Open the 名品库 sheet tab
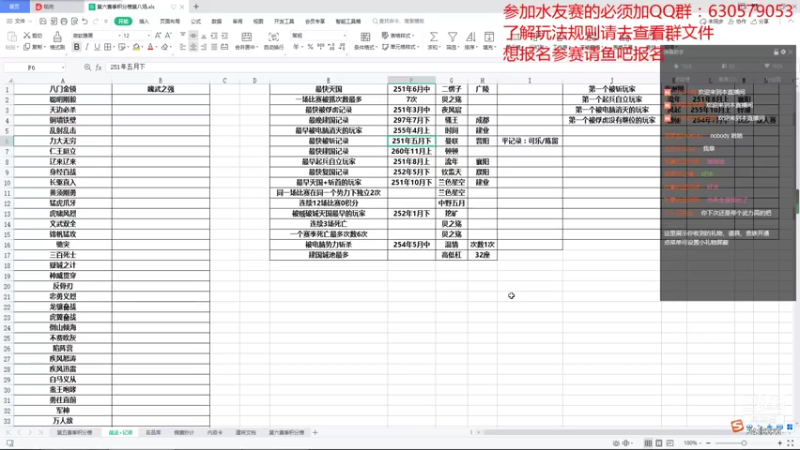800x450 pixels. pos(153,433)
